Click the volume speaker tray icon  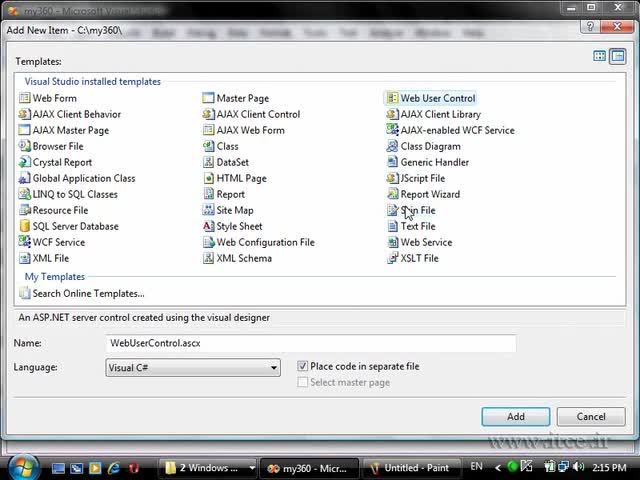(578, 467)
